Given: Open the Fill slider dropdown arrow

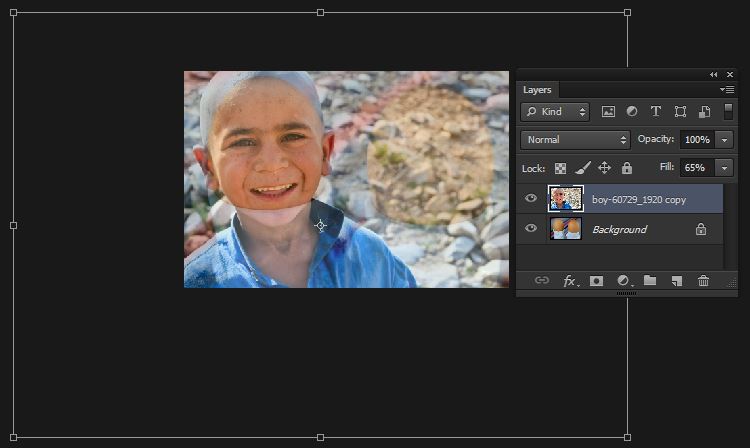Looking at the screenshot, I should click(724, 168).
